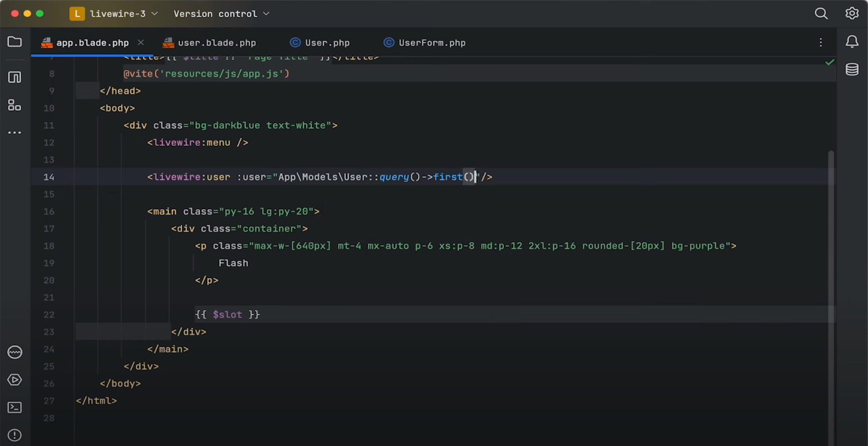Click the bg-darkblue text-white class value

pos(260,125)
